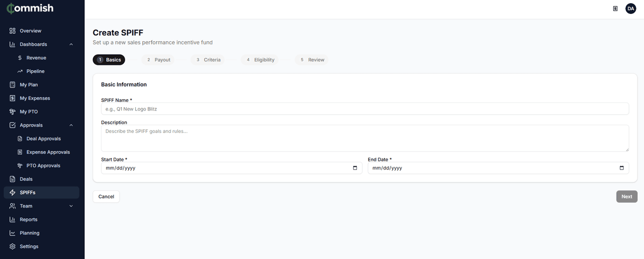
Task: Click the Deal Approvals document icon
Action: tap(19, 138)
